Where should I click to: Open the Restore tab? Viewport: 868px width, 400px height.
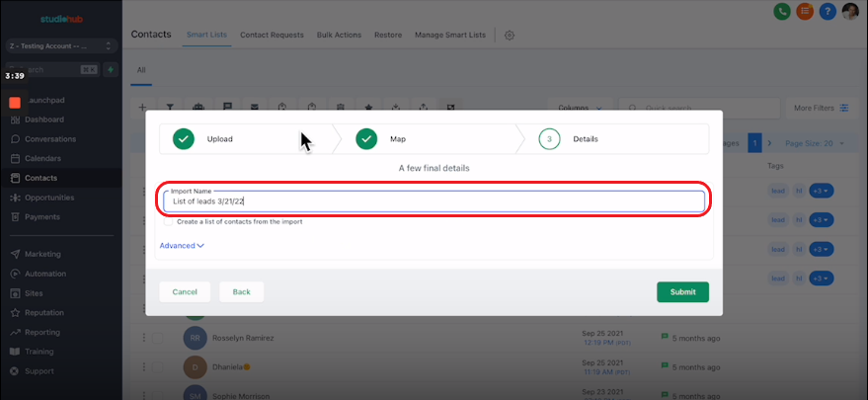click(x=388, y=35)
